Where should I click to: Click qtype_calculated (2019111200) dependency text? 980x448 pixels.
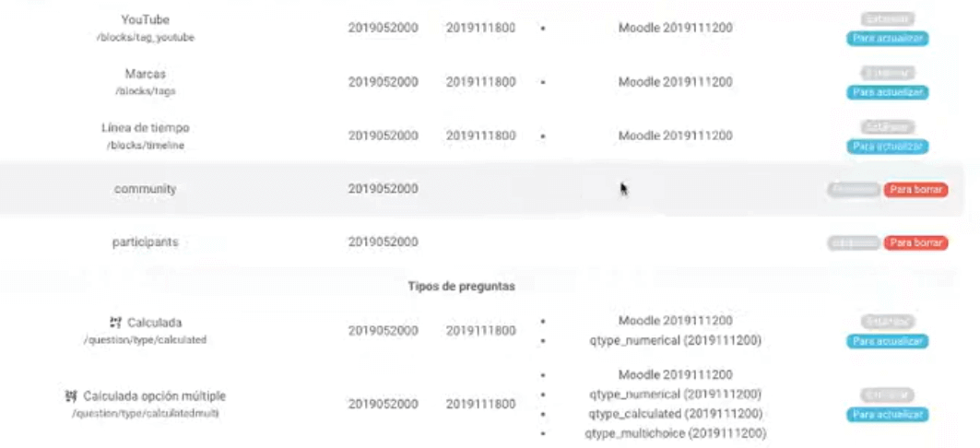[675, 414]
